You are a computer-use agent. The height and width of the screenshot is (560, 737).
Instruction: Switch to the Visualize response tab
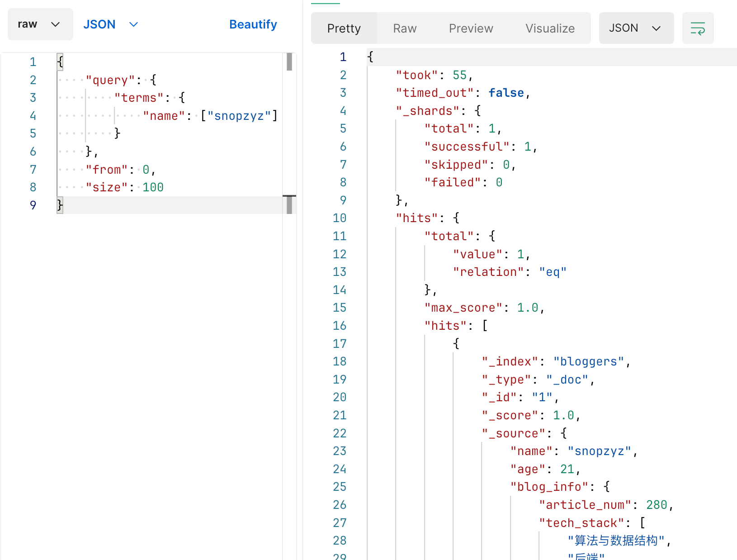point(550,28)
